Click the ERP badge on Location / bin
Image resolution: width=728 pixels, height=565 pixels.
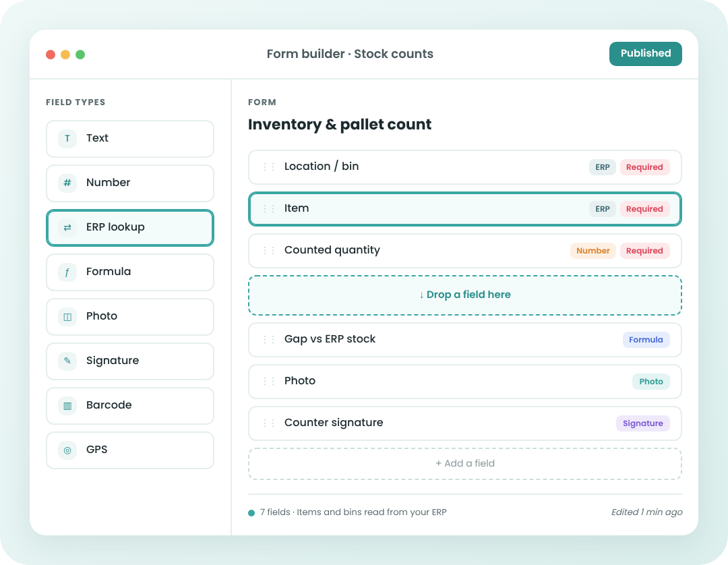(x=602, y=167)
